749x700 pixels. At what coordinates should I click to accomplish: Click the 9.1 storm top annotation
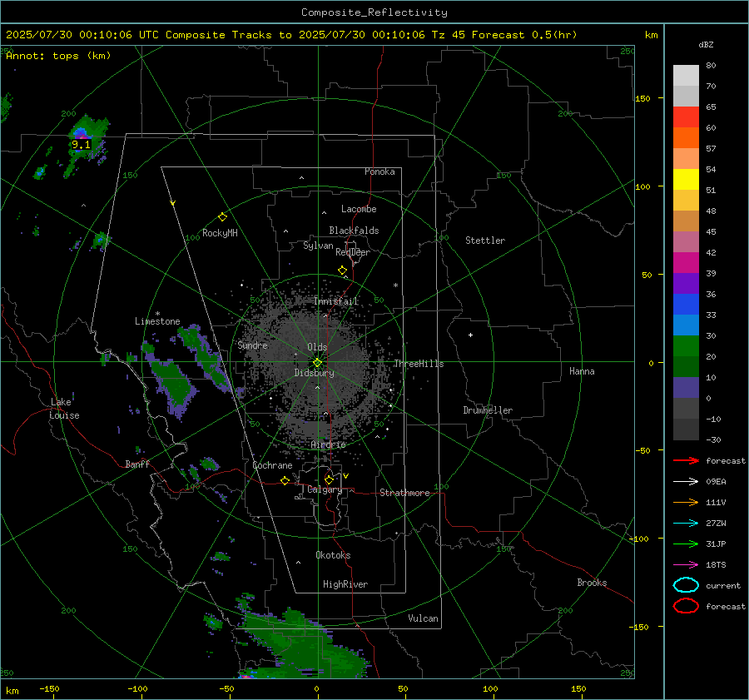click(81, 144)
